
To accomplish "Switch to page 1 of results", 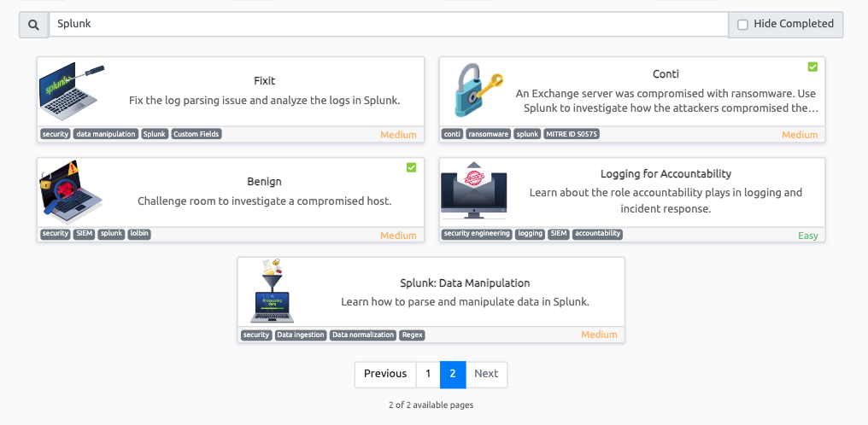I will click(x=428, y=374).
